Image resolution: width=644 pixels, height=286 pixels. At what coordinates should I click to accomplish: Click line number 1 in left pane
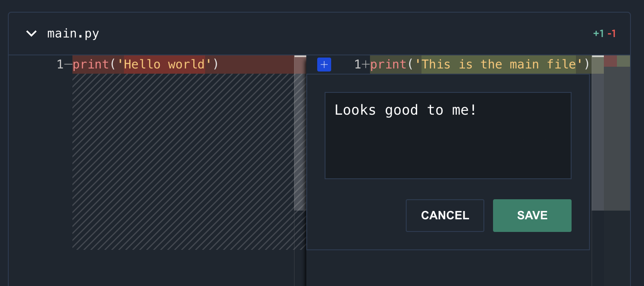(x=60, y=65)
